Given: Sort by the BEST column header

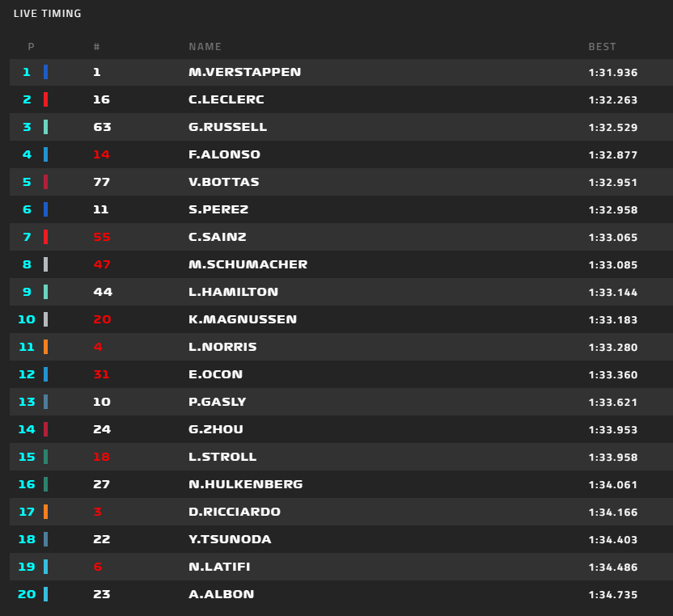Looking at the screenshot, I should [602, 47].
